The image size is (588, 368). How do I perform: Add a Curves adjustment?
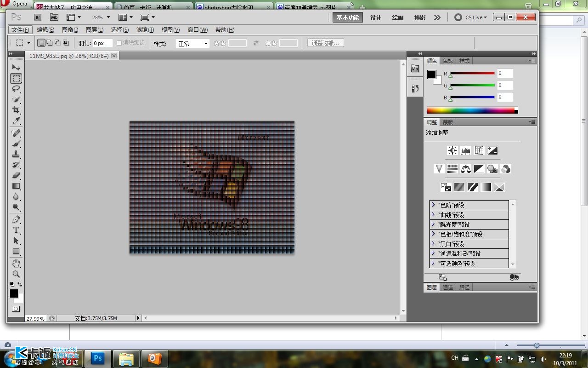pyautogui.click(x=479, y=150)
